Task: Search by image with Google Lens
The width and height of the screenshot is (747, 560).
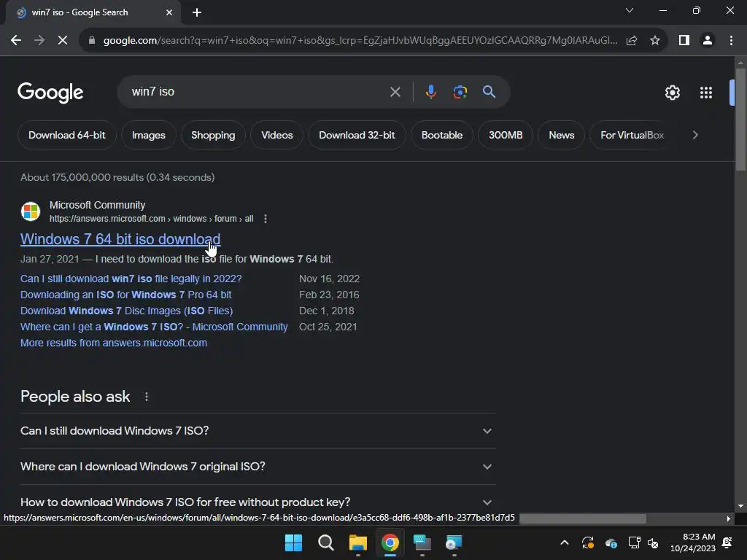Action: pyautogui.click(x=460, y=91)
